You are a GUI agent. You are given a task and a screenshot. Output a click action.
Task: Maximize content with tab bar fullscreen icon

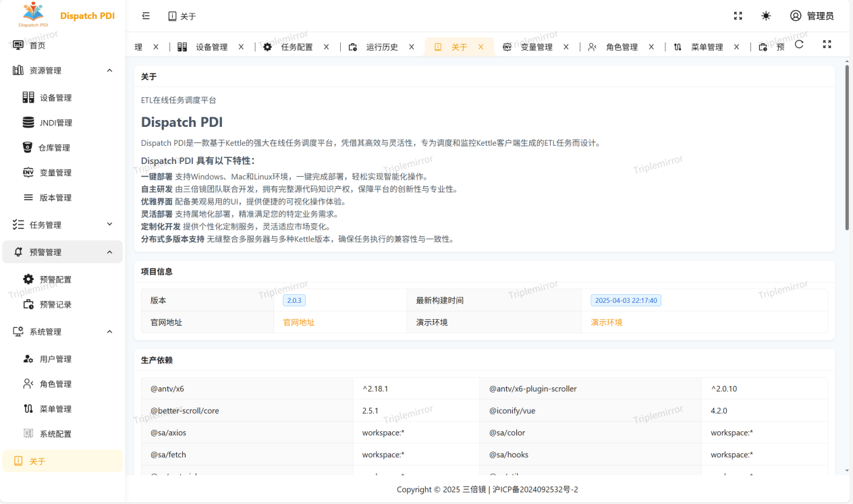(x=827, y=44)
